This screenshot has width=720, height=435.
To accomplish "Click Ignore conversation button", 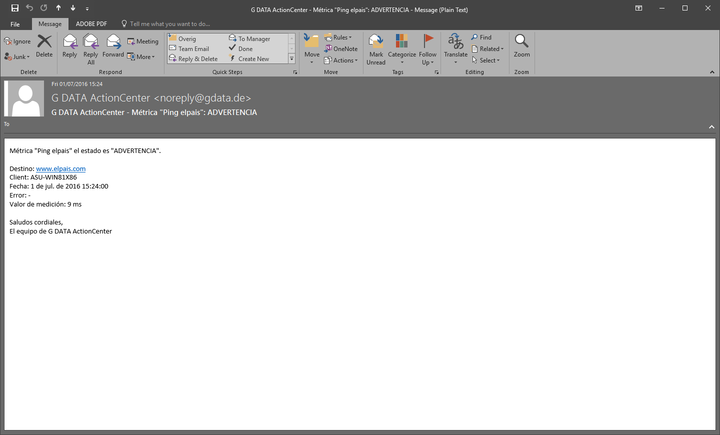I will click(x=17, y=41).
